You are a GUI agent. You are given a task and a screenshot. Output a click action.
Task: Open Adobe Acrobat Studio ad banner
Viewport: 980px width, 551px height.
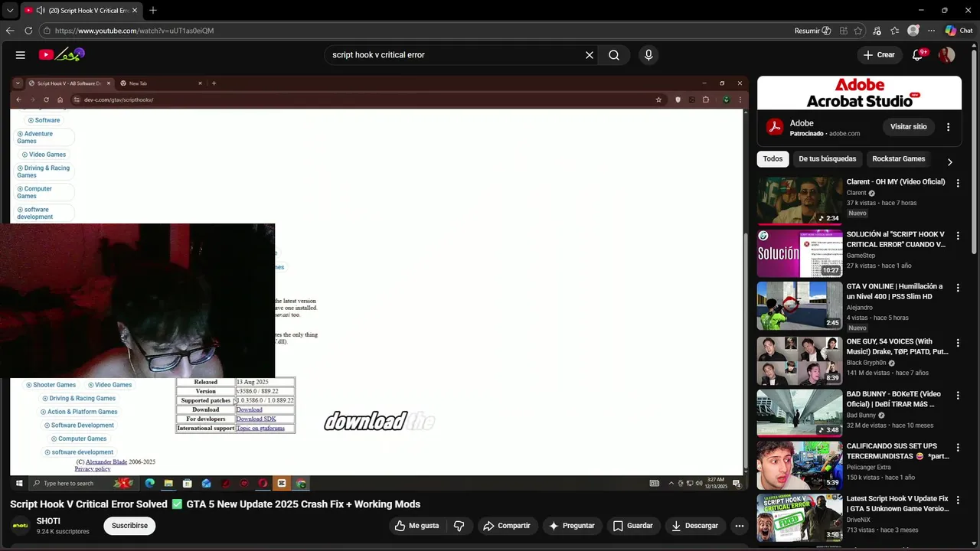(859, 93)
